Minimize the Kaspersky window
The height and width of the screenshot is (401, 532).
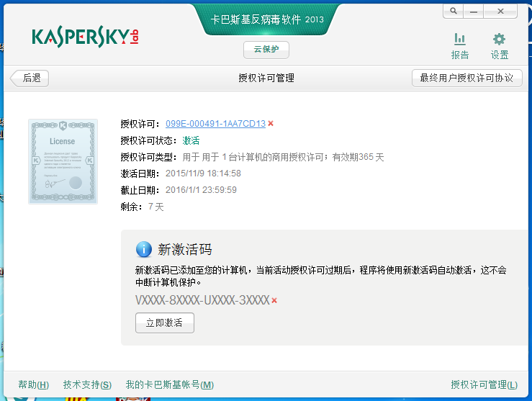(x=474, y=12)
